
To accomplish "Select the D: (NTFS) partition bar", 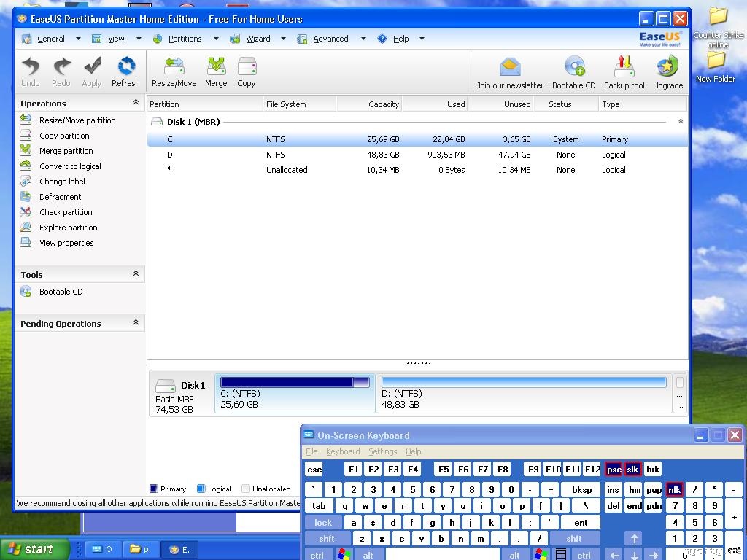I will pyautogui.click(x=524, y=393).
